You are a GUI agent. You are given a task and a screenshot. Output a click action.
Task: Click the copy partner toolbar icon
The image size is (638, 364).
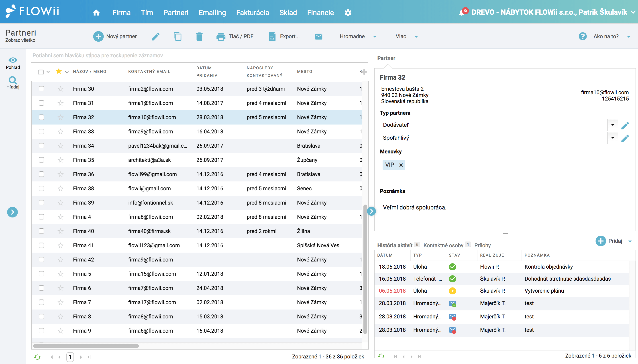(x=177, y=36)
